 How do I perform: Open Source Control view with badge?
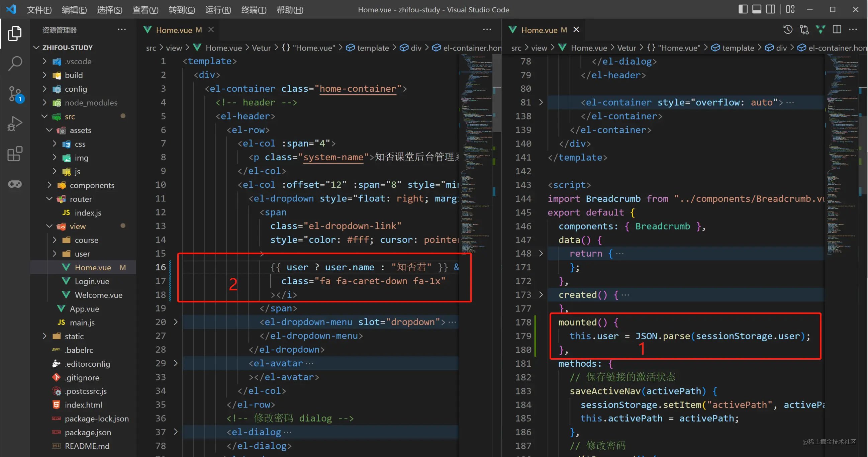[15, 94]
